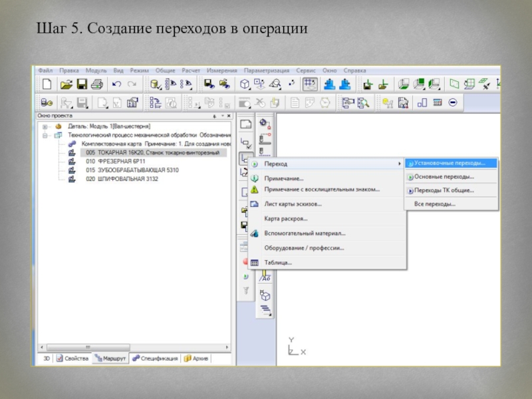The image size is (532, 399).
Task: Click the Open folder icon
Action: (x=66, y=84)
